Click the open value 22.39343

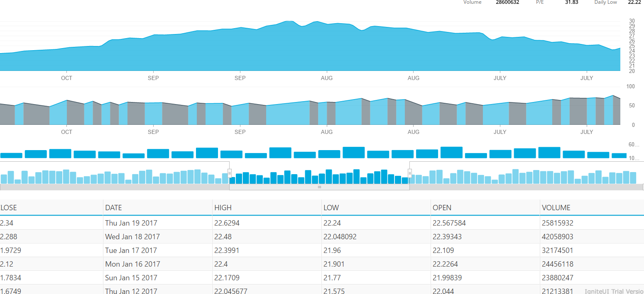coord(447,237)
